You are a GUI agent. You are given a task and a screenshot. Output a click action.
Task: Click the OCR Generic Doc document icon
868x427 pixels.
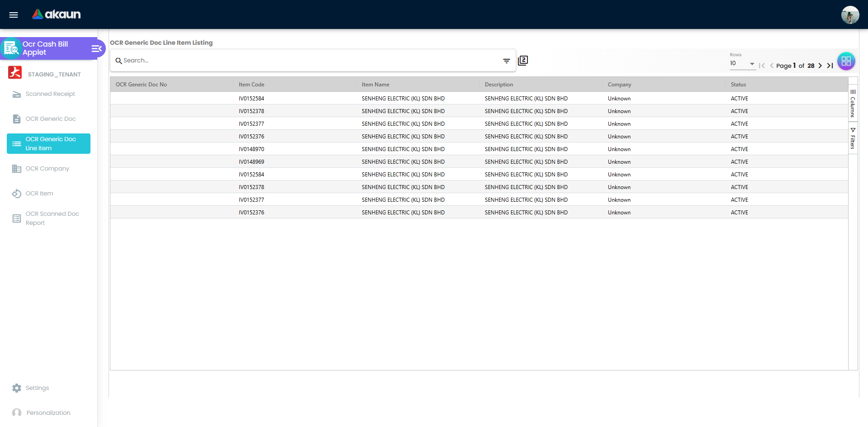tap(17, 119)
